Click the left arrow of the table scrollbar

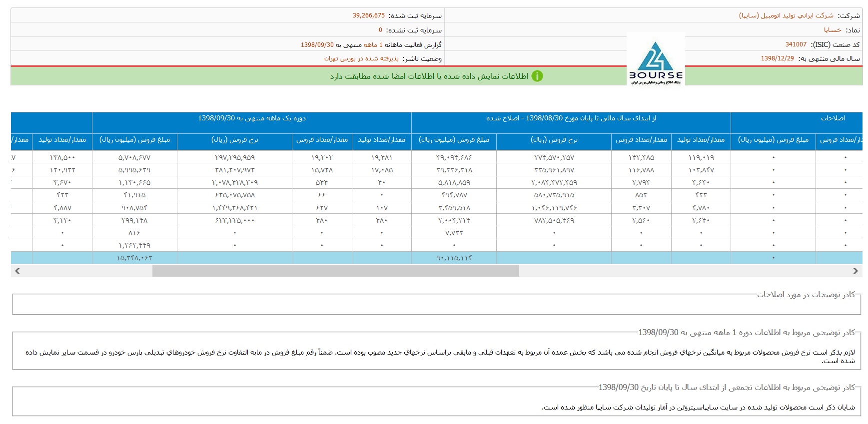click(17, 271)
